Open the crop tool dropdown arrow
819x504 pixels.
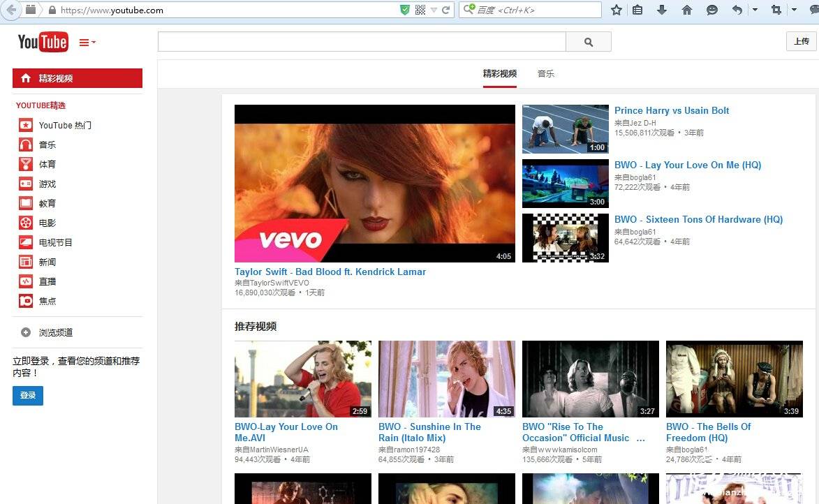794,10
